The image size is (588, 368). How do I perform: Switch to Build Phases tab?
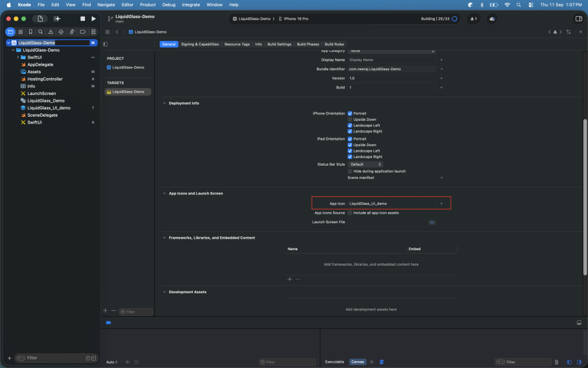point(308,44)
